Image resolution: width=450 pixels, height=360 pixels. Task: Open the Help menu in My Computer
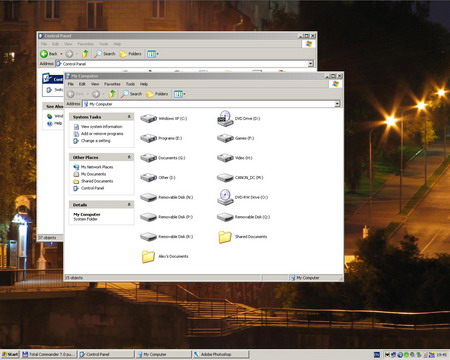(x=144, y=84)
